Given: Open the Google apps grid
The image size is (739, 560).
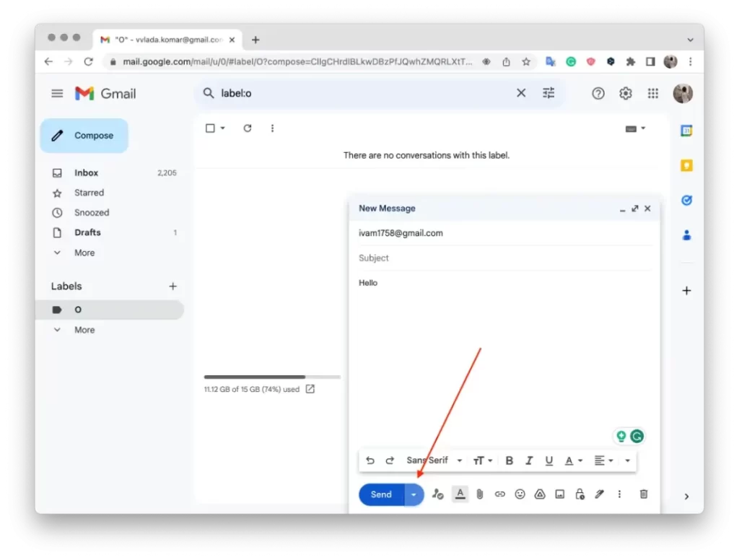Looking at the screenshot, I should [652, 93].
